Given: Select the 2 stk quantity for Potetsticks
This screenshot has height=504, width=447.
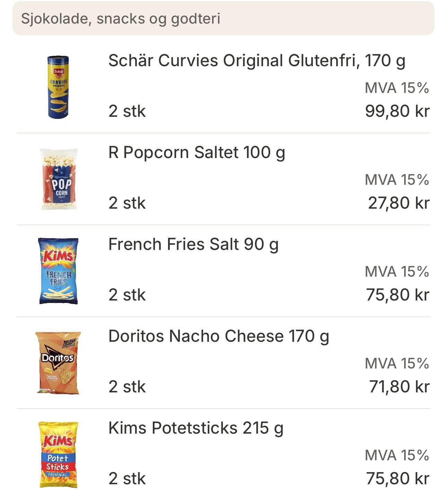Looking at the screenshot, I should click(127, 479).
